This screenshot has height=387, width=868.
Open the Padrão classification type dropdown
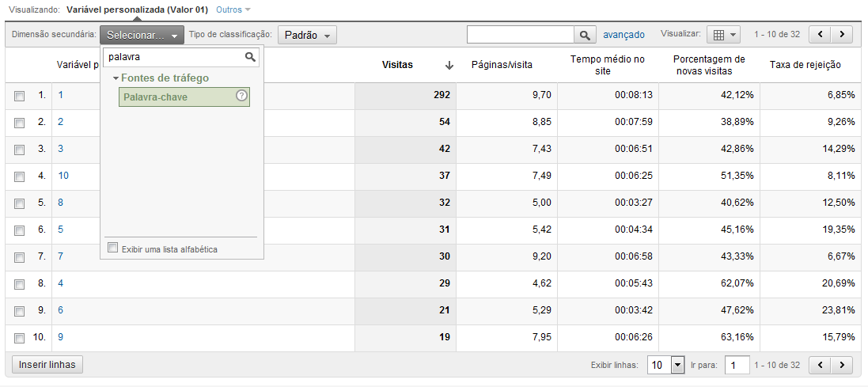[307, 35]
